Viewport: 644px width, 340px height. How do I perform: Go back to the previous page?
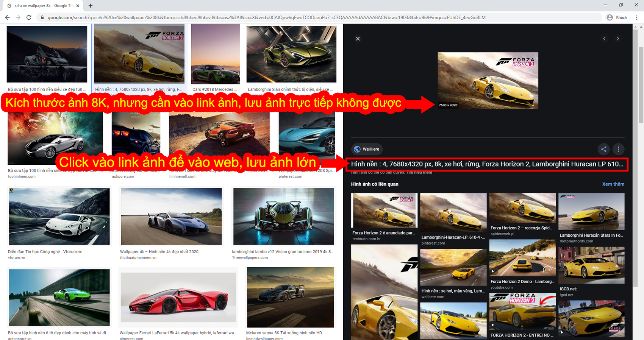[x=7, y=17]
